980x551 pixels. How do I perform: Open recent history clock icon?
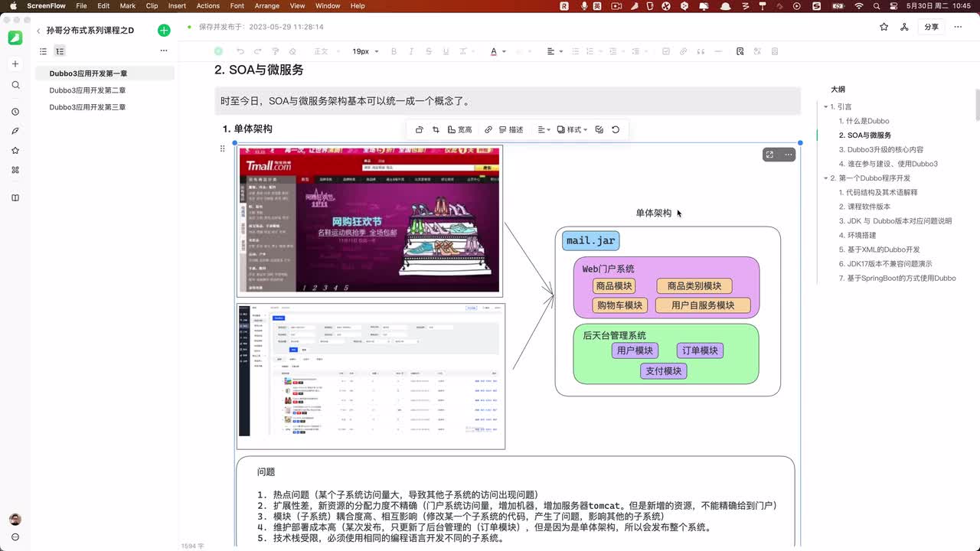coord(15,112)
